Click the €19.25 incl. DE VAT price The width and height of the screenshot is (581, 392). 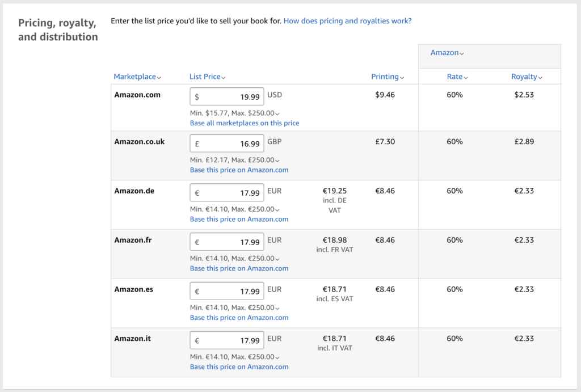click(335, 200)
